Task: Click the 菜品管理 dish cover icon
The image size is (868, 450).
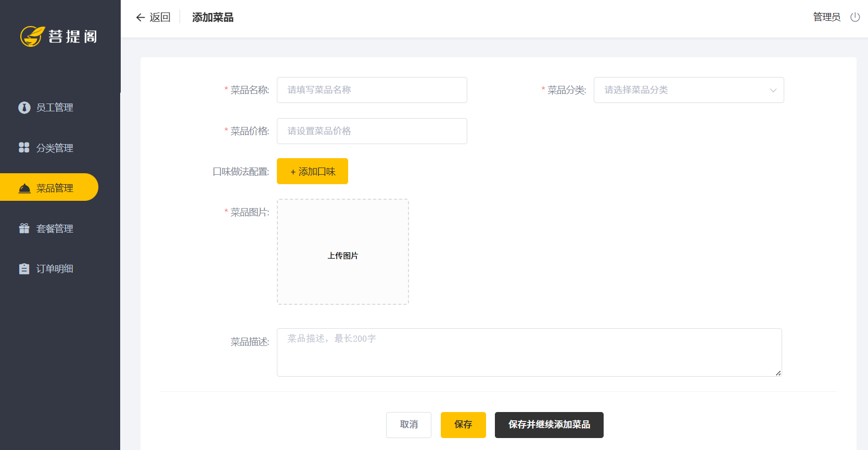Action: tap(24, 188)
